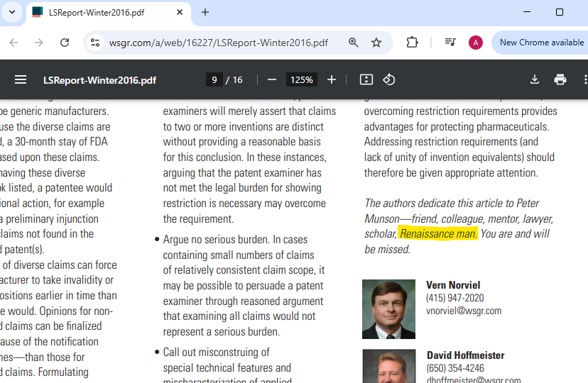Zoom in the PDF with plus

[x=332, y=79]
